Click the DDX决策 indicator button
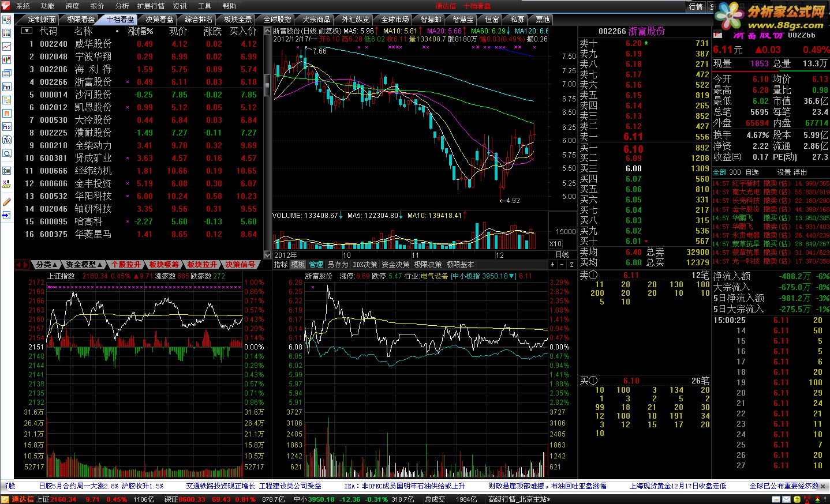 tap(365, 265)
